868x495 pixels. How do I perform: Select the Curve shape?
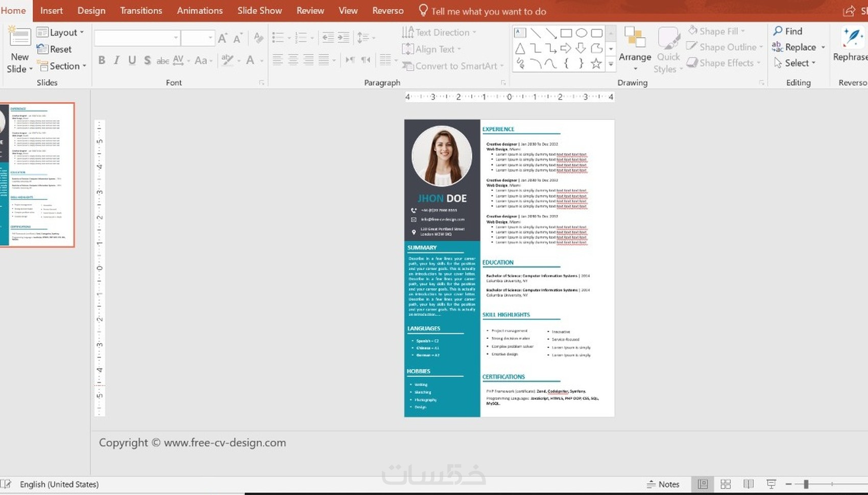click(x=550, y=64)
